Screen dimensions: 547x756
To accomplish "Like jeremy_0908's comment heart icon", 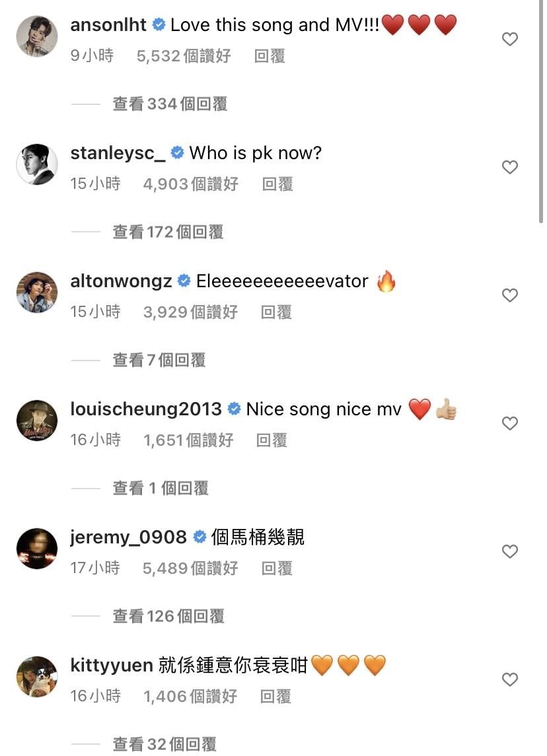I will click(510, 552).
